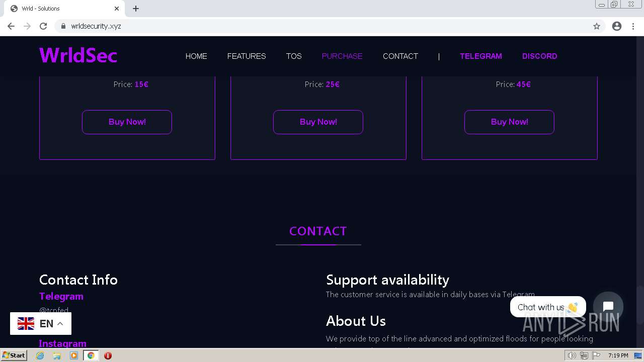Click Buy Now for the 45€ plan
This screenshot has height=362, width=644.
click(x=509, y=122)
